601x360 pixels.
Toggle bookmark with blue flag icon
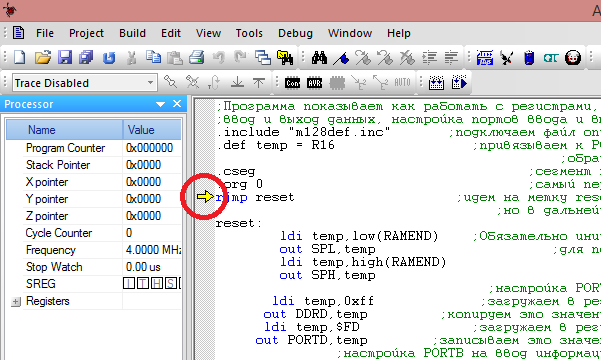pos(341,58)
